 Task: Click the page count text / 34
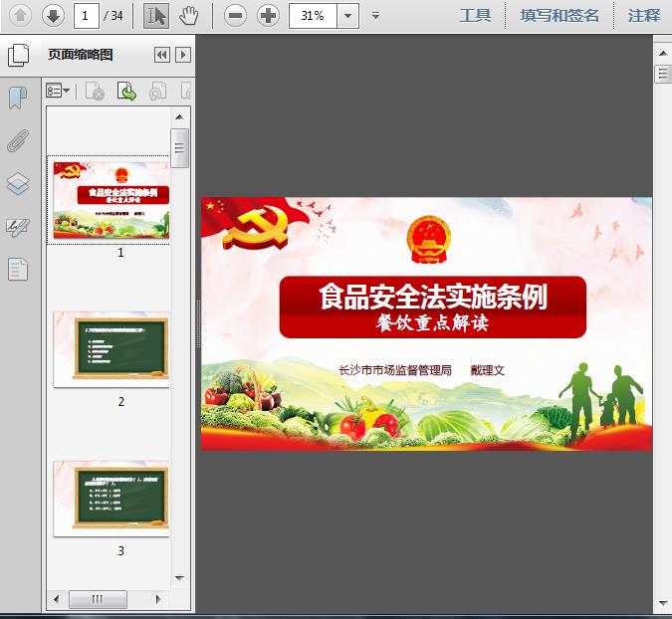(113, 16)
